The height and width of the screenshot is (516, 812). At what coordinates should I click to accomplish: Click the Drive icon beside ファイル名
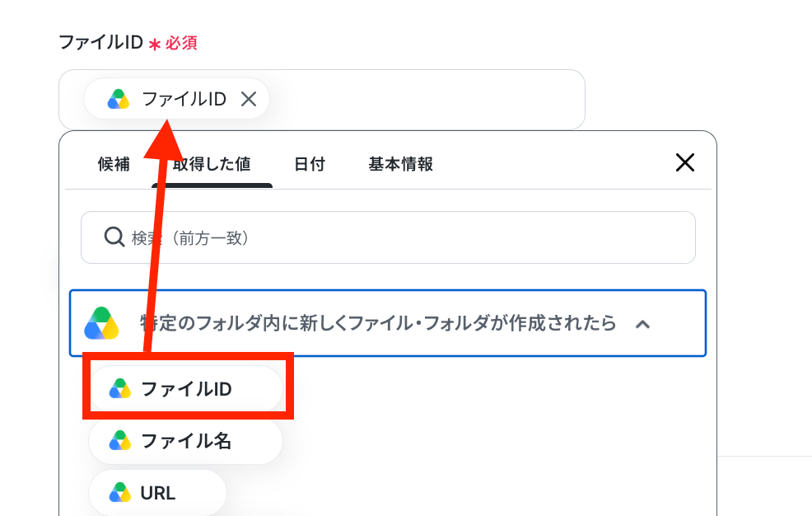point(120,441)
